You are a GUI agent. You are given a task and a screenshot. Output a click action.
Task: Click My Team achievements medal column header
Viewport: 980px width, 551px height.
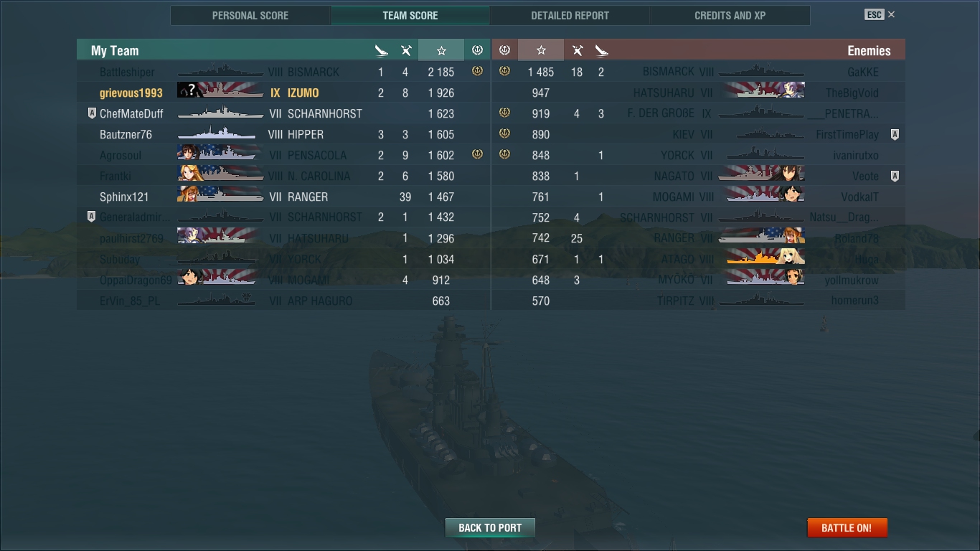tap(477, 50)
